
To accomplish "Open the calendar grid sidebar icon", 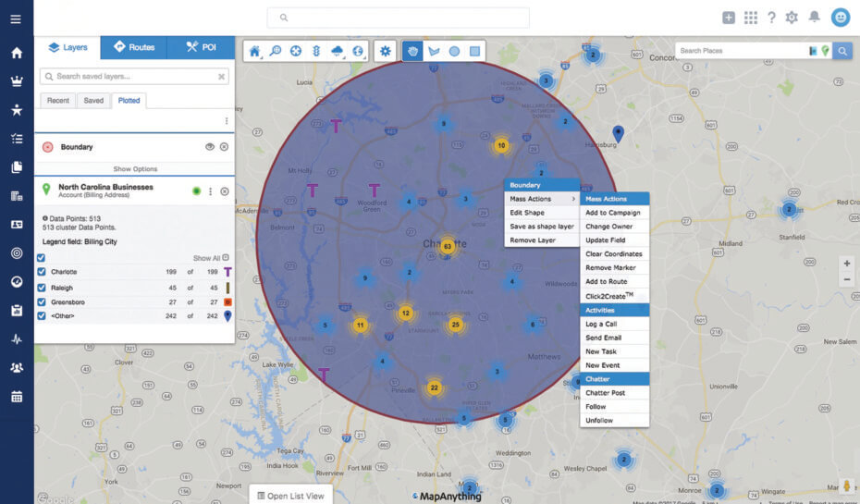I will 17,397.
